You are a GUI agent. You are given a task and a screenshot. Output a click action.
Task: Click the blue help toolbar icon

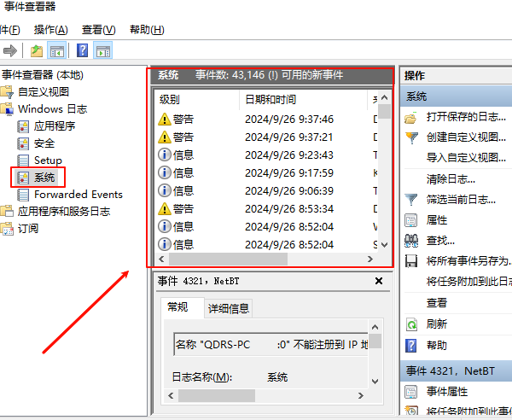point(82,51)
